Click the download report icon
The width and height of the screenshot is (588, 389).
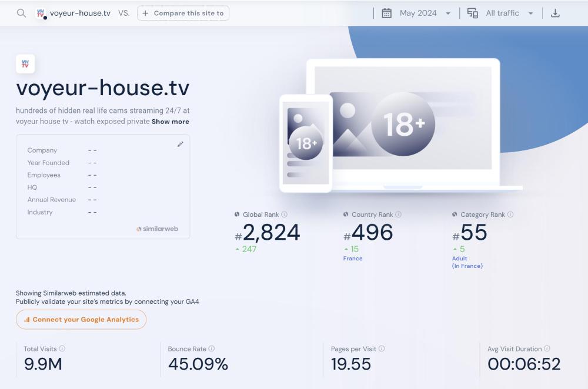click(x=555, y=13)
